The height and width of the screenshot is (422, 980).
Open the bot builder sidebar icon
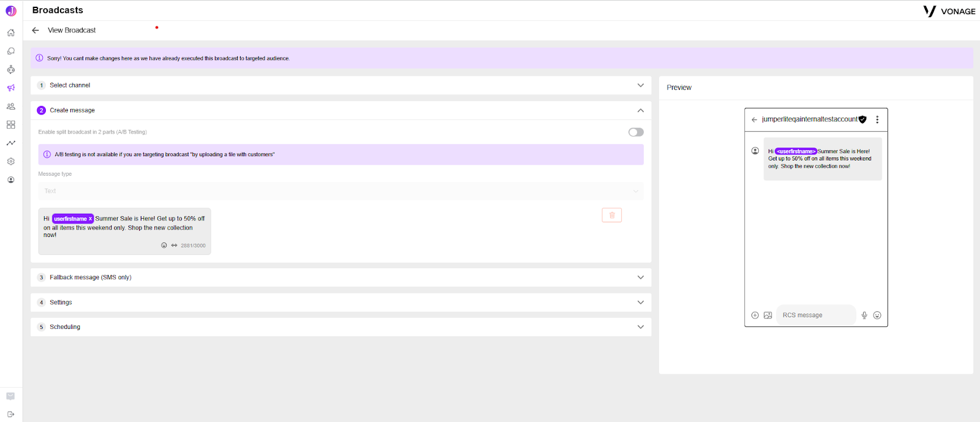(10, 70)
